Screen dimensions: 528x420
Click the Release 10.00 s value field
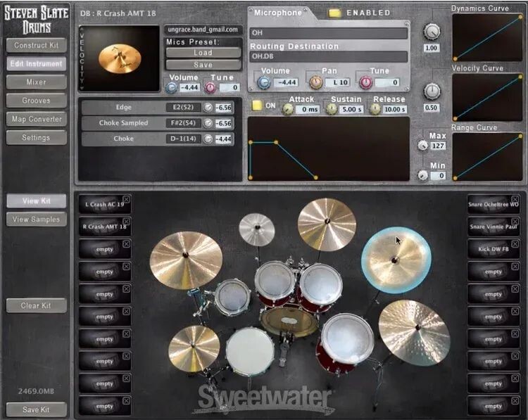395,109
